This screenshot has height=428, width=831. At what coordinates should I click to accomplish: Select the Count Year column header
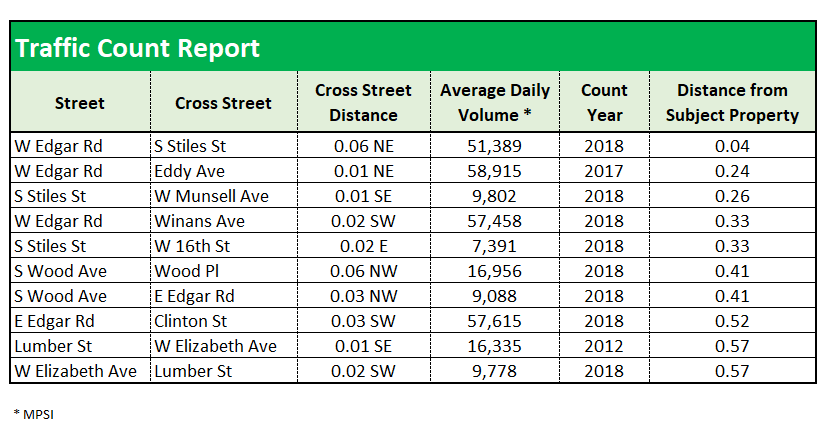[604, 102]
